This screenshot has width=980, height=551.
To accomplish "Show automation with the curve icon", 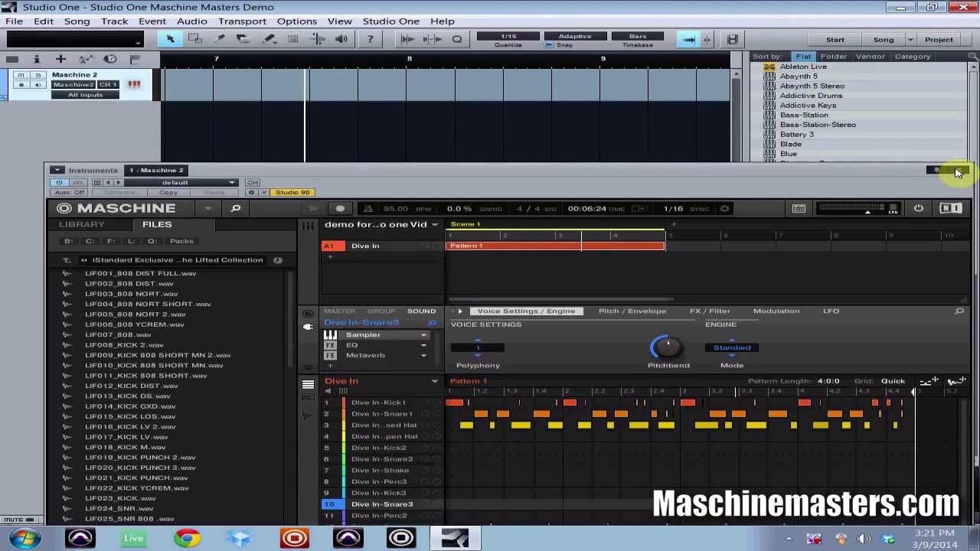I will pos(86,59).
